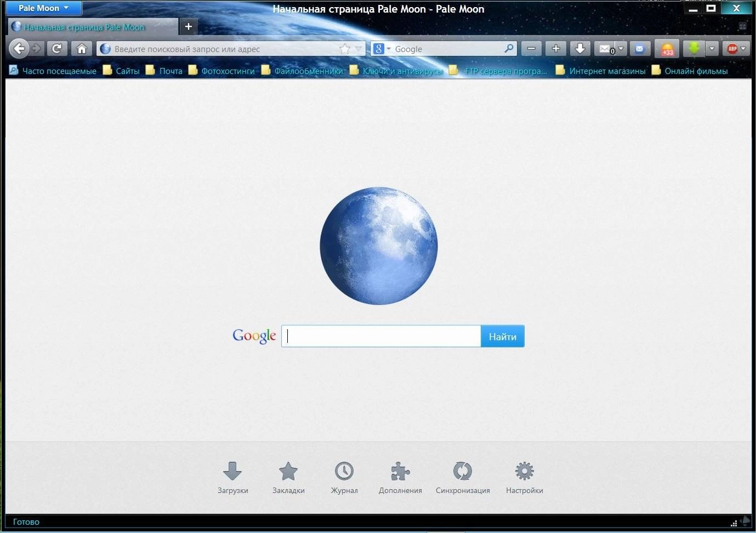Click the Google logo beside search field

coord(254,336)
